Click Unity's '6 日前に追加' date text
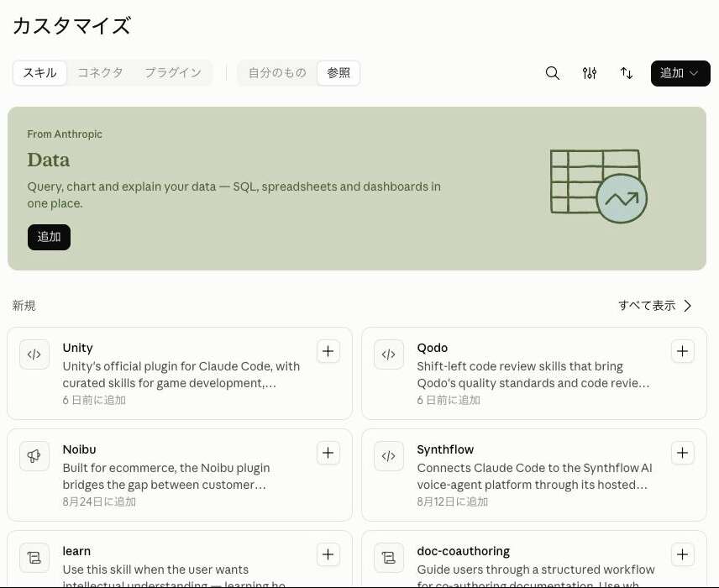 pos(94,400)
